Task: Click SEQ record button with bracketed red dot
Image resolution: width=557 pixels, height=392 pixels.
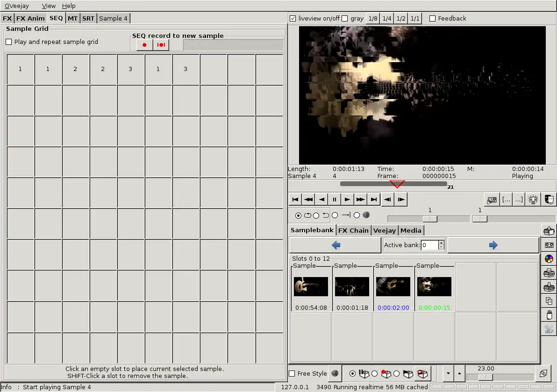Action: point(161,45)
